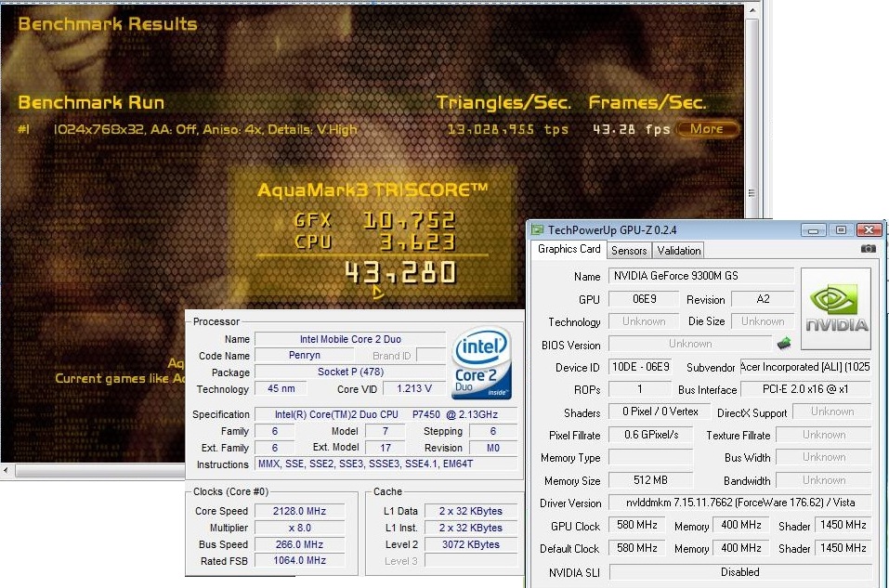
Task: Click the Revision value M0 in CPU-Z
Action: click(493, 448)
